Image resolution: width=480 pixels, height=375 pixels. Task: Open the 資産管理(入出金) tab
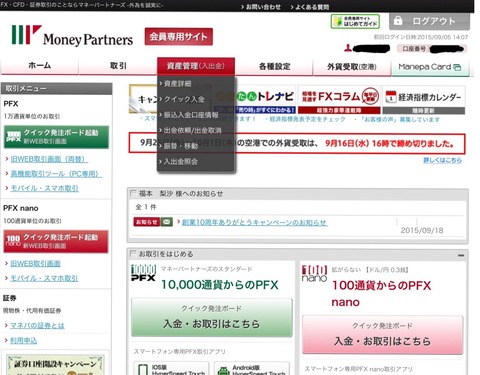click(196, 66)
